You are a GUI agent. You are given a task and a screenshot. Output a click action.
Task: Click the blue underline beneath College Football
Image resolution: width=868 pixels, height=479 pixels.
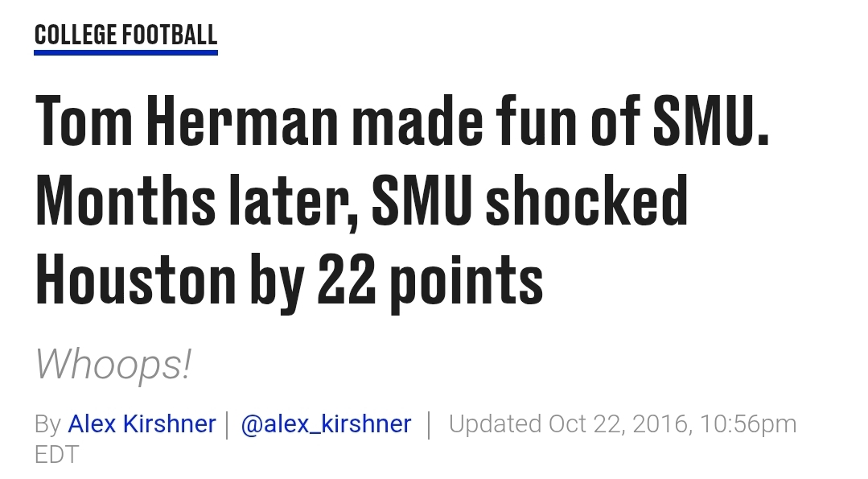coord(125,52)
